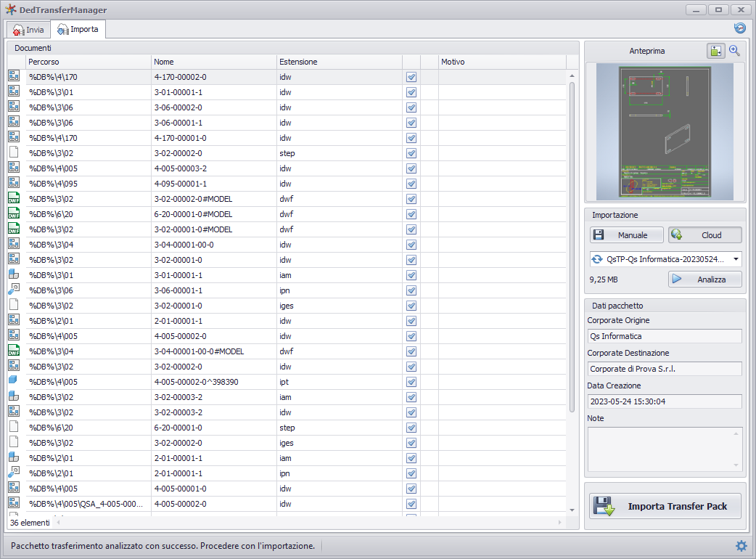Screen dimensions: 756x559
Task: Toggle checkbox for 4-005-00002-0^398390 ipt row
Action: (411, 382)
